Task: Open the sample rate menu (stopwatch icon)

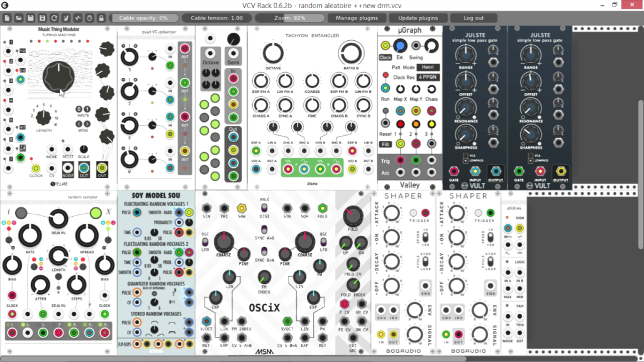Action: (x=89, y=18)
